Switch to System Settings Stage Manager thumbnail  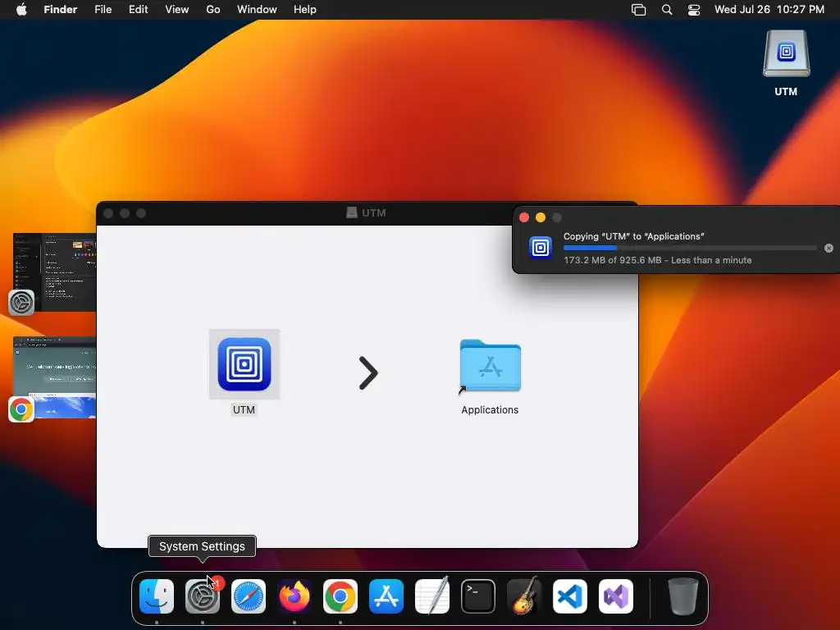54,272
